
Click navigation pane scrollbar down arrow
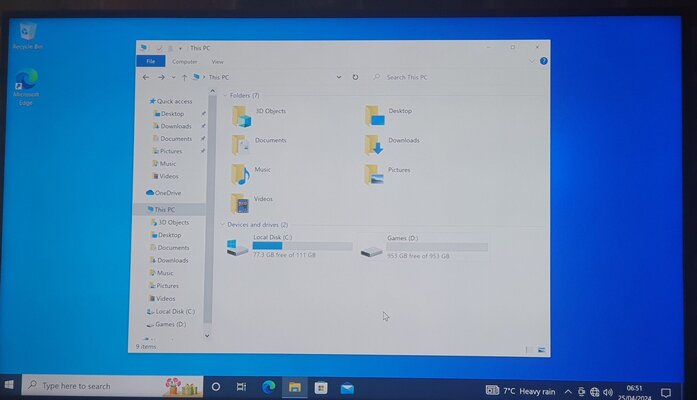207,336
